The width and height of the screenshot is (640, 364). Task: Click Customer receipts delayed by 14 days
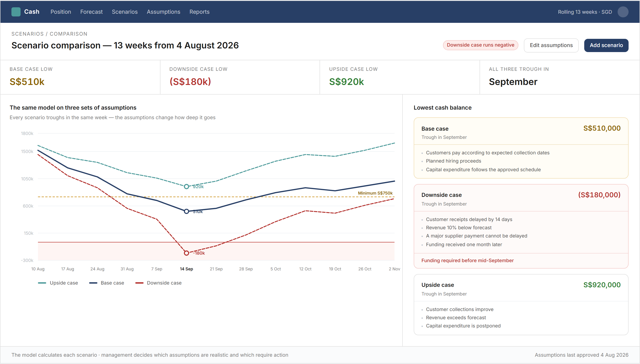pos(469,219)
